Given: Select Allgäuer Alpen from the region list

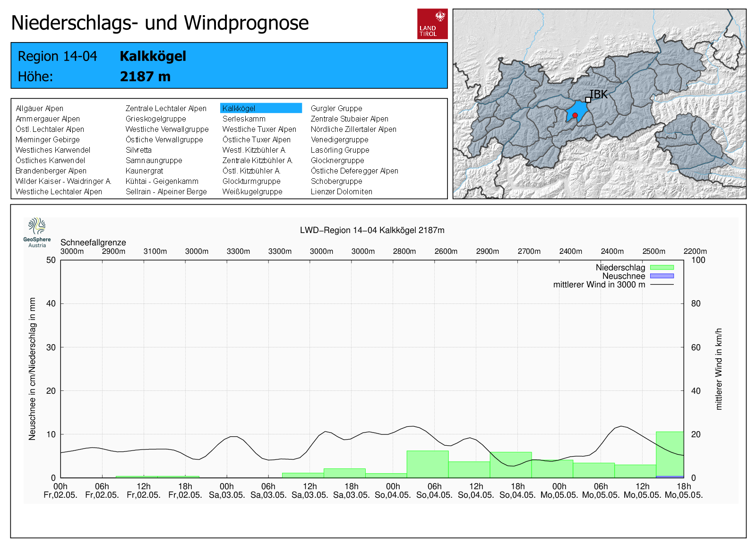Looking at the screenshot, I should tap(39, 108).
